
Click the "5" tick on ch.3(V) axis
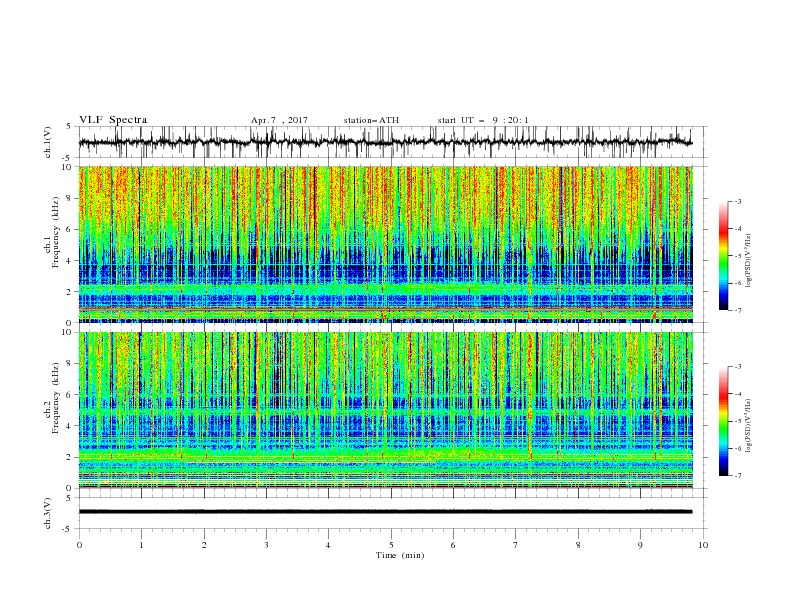pyautogui.click(x=70, y=498)
